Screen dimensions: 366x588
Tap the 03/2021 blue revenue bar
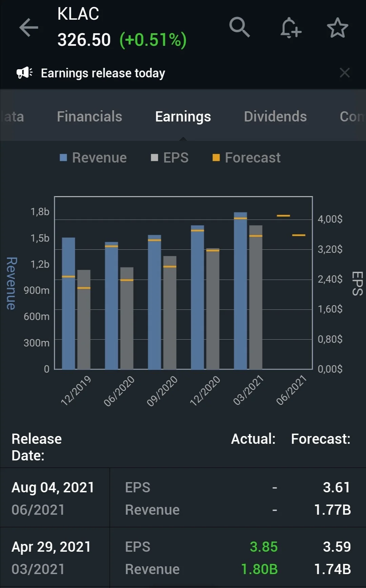tap(240, 291)
